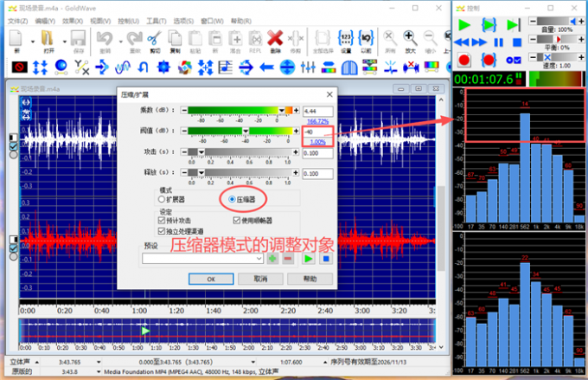The width and height of the screenshot is (588, 380).
Task: Start recording with the red Record button
Action: (x=463, y=60)
